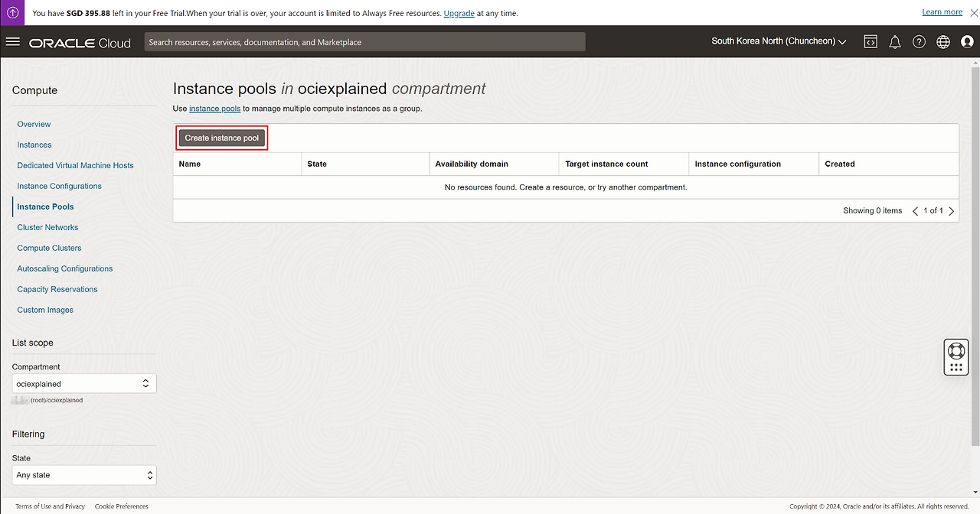This screenshot has width=980, height=514.
Task: Expand the region selector South Korea North
Action: (779, 41)
